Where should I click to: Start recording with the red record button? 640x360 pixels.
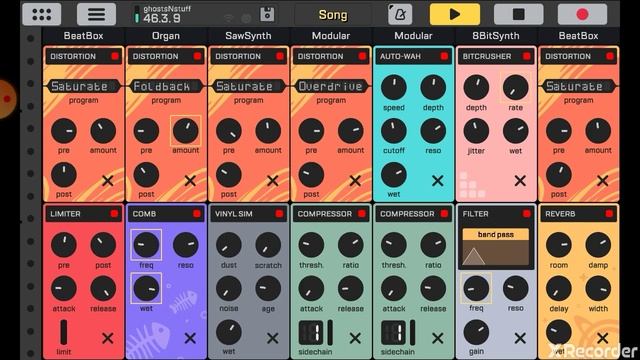pos(582,14)
